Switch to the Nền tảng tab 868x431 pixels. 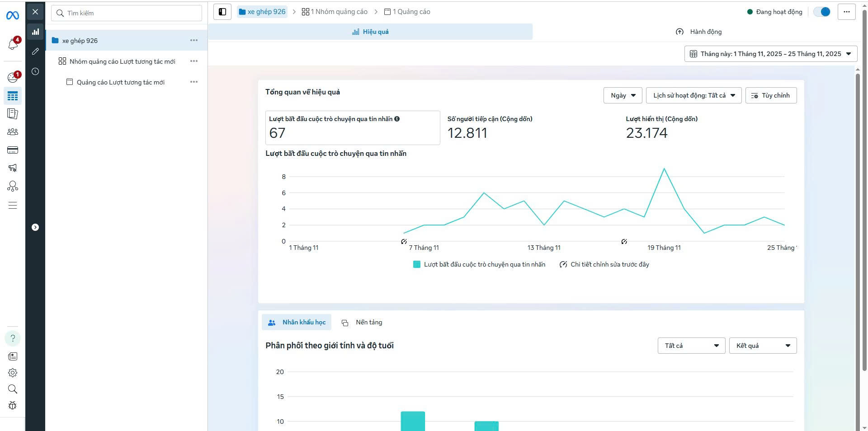pyautogui.click(x=363, y=322)
